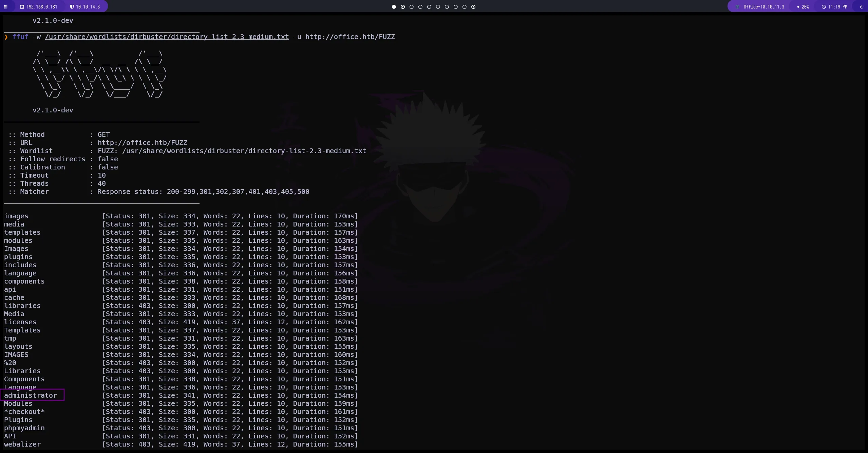Click the volume speaker icon
Image resolution: width=868 pixels, height=453 pixels.
click(x=798, y=7)
